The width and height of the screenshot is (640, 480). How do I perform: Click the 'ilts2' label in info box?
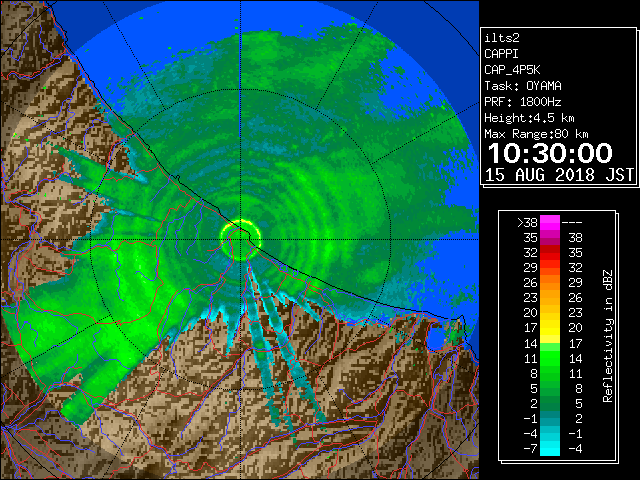coord(502,38)
